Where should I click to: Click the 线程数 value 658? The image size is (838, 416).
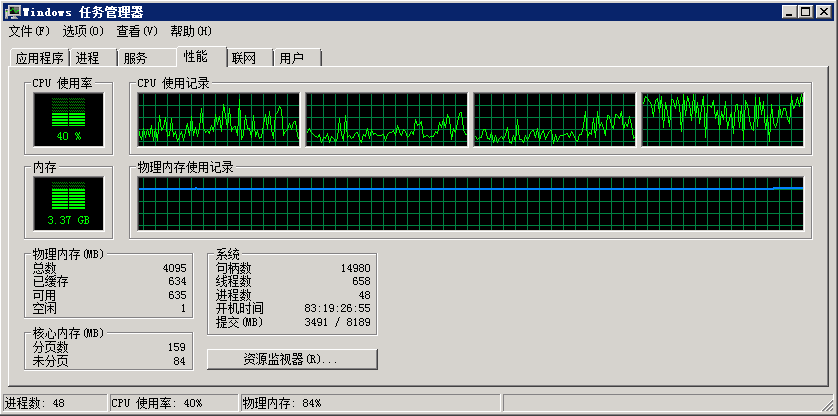click(361, 282)
